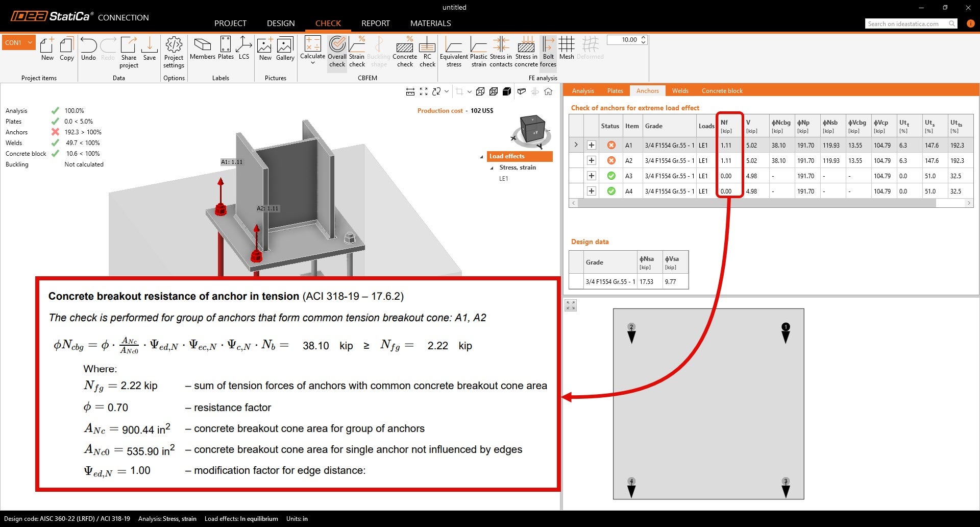Switch to the REPORT ribbon tab
Image resolution: width=980 pixels, height=527 pixels.
pyautogui.click(x=375, y=23)
